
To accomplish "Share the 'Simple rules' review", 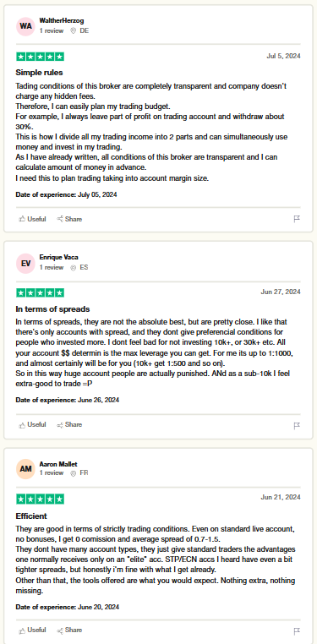I will 69,219.
